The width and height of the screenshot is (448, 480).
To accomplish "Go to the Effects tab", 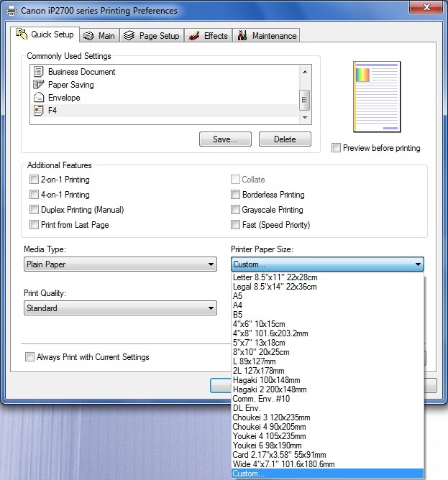I will (x=209, y=36).
